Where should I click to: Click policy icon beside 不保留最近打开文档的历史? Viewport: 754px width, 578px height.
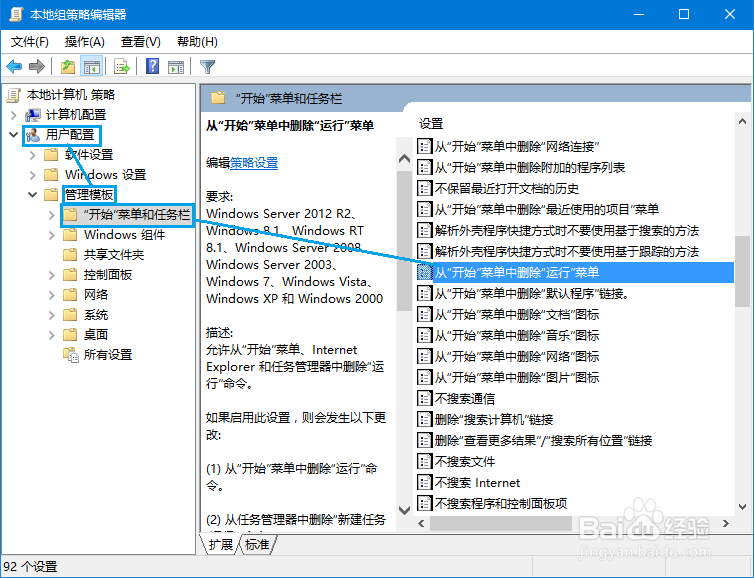click(x=424, y=188)
